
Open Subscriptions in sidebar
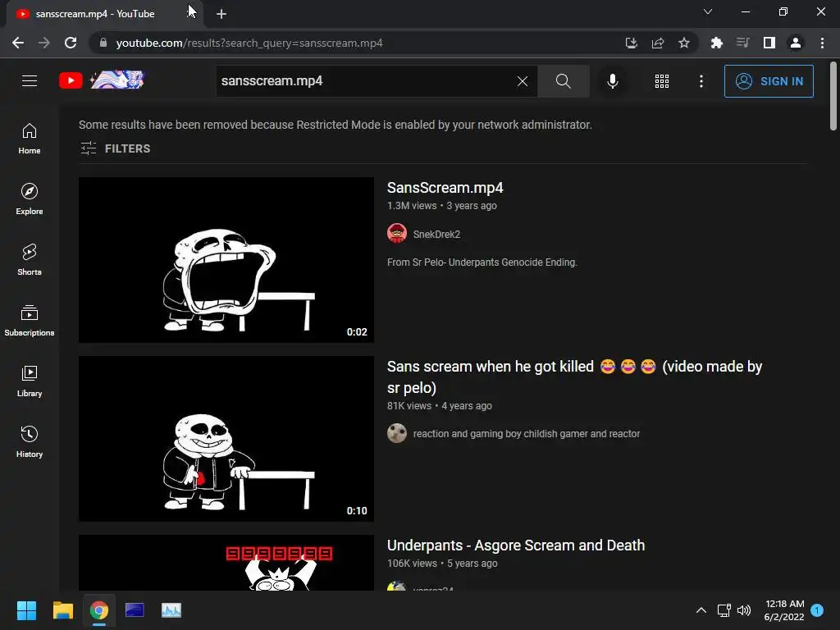[30, 320]
